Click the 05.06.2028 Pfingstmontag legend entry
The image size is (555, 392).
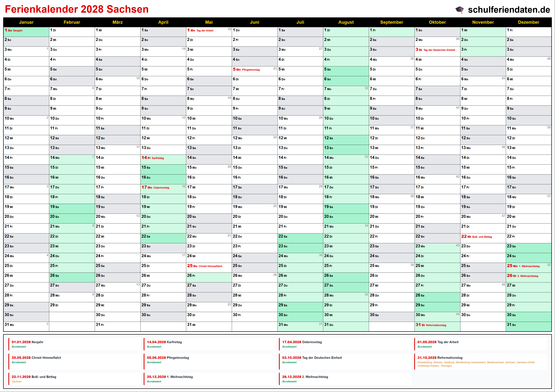pos(168,358)
